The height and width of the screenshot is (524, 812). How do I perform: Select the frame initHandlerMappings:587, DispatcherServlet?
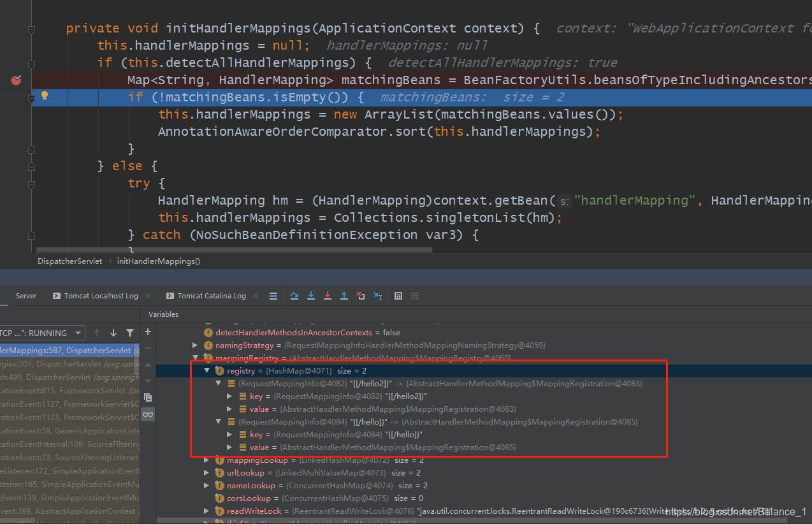[x=69, y=351]
